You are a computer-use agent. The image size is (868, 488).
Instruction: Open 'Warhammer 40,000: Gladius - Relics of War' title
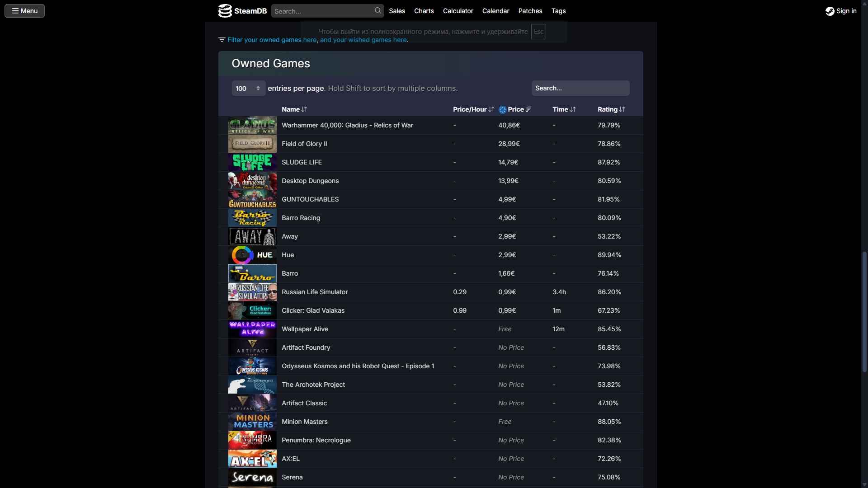347,125
